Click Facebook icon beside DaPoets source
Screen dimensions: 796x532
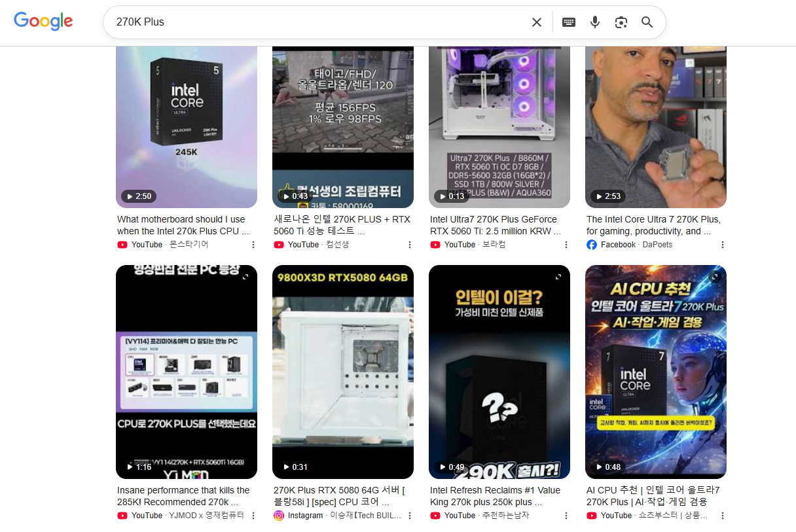pos(592,245)
